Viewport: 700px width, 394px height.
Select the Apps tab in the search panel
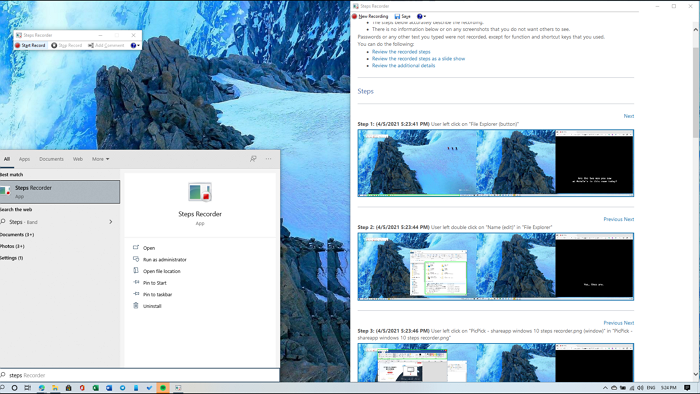24,159
